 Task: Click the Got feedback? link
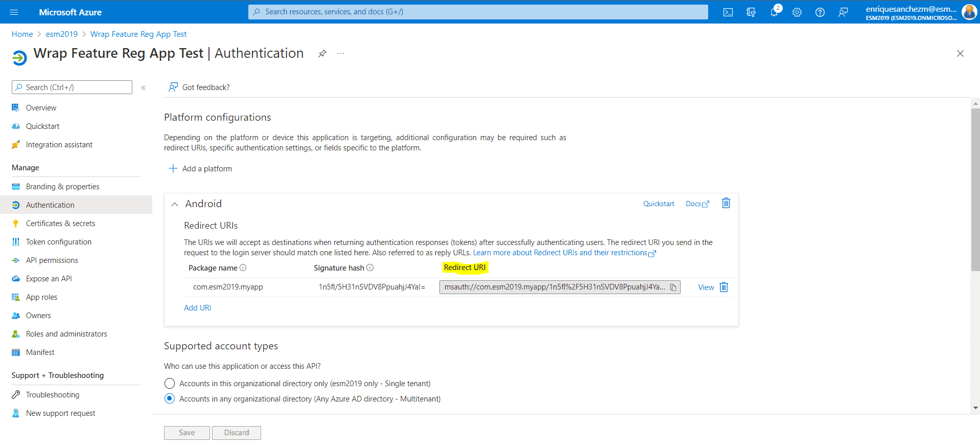click(x=206, y=87)
